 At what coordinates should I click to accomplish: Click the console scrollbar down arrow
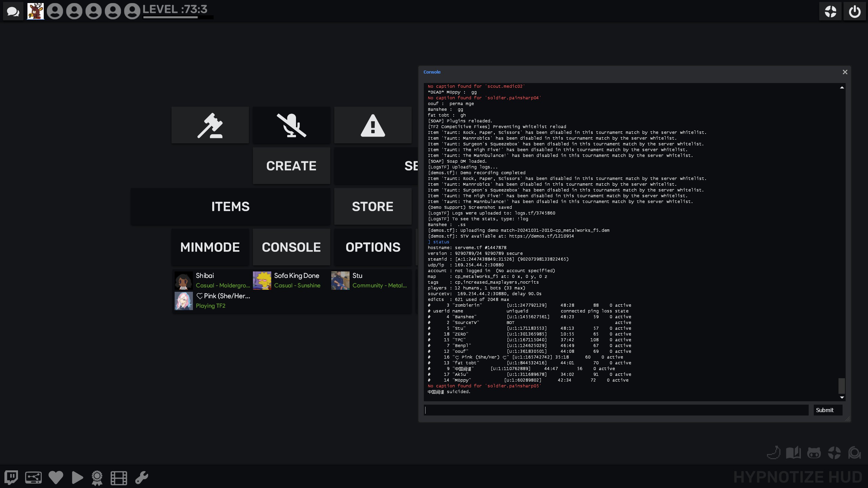pos(842,397)
